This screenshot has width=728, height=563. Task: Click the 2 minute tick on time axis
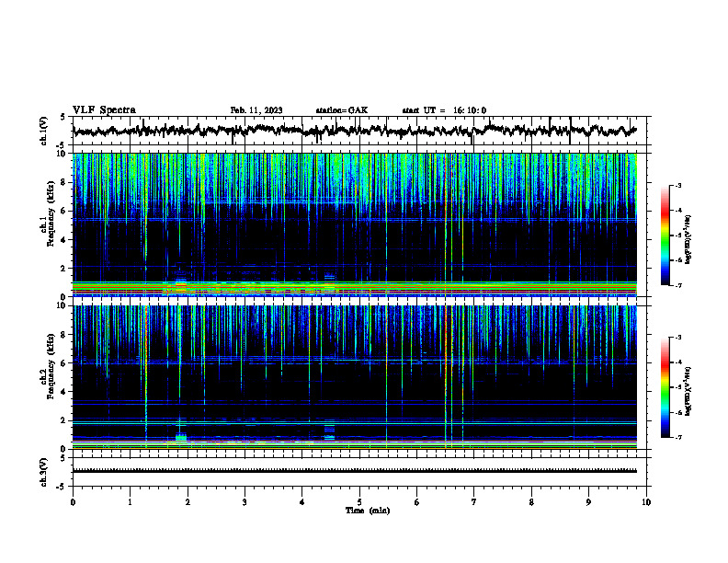[x=188, y=502]
